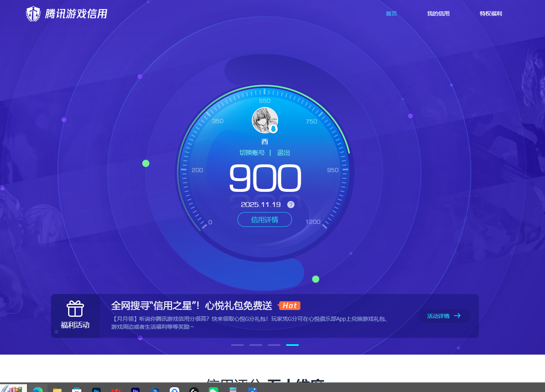The image size is (545, 392).
Task: Open WeChat from the taskbar
Action: click(214, 389)
